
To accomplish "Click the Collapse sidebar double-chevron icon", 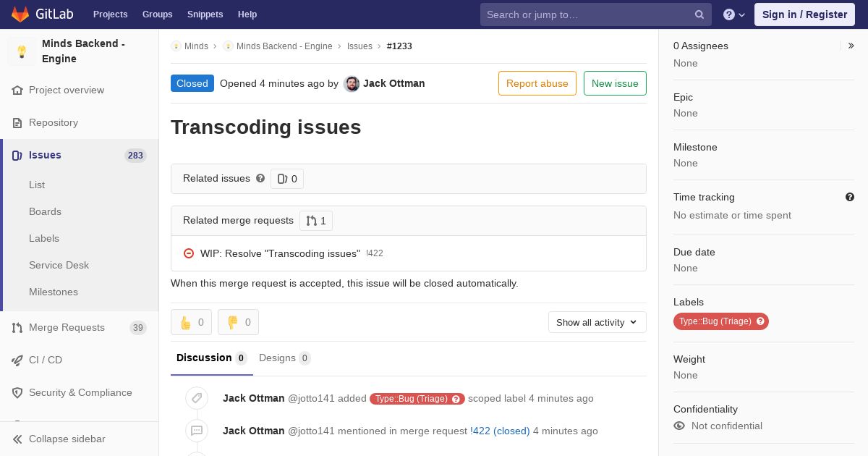I will tap(17, 439).
